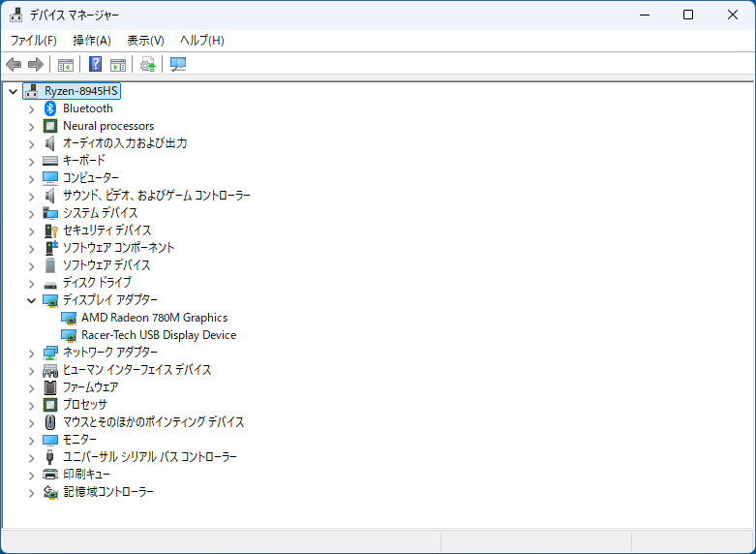
Task: Click the 記憶域コントローラー storage icon
Action: pos(50,492)
